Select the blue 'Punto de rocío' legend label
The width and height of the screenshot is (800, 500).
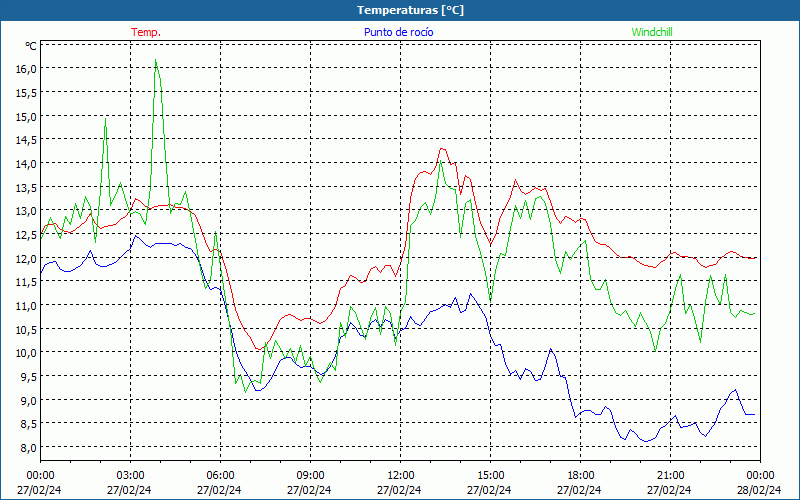point(398,32)
